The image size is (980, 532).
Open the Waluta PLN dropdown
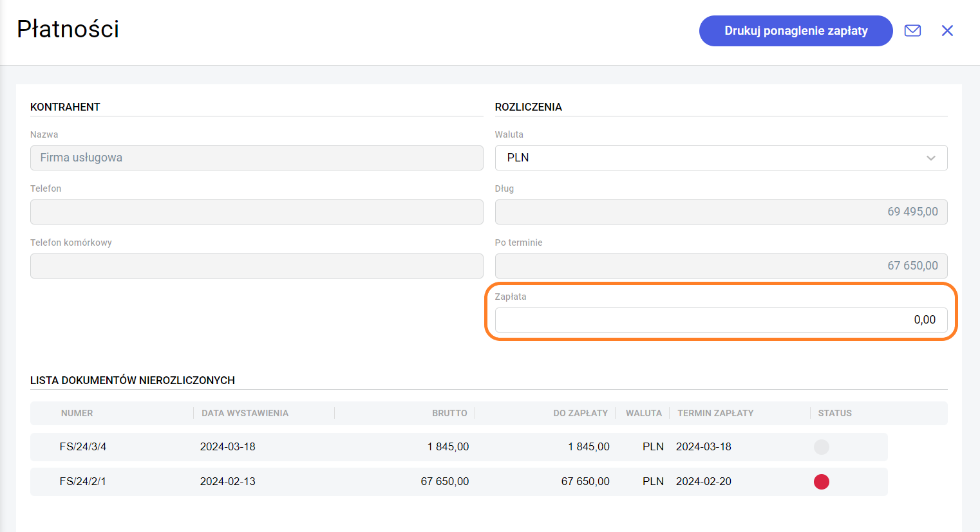coord(708,158)
